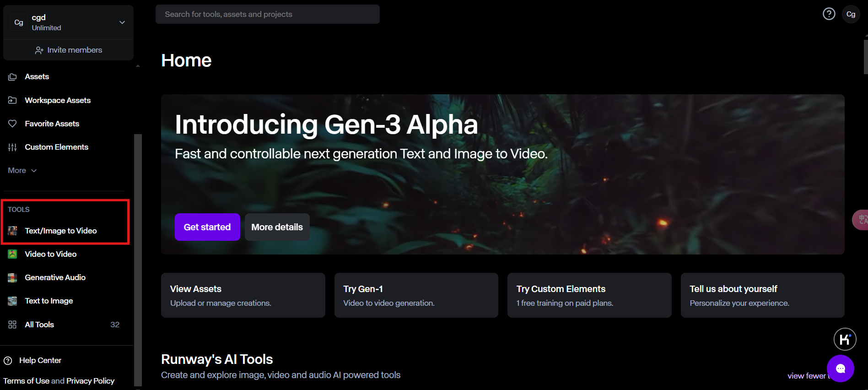Open the chat support bubble icon

[x=840, y=368]
